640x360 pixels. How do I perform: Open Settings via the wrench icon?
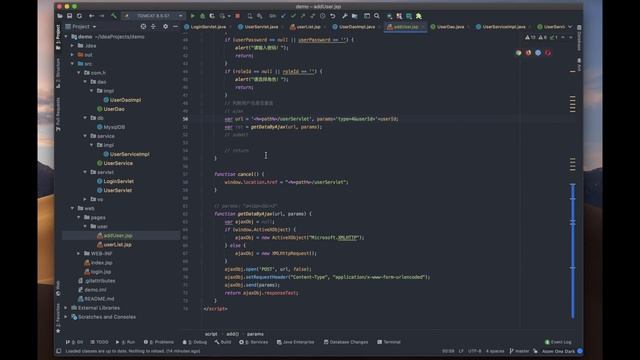(x=344, y=16)
